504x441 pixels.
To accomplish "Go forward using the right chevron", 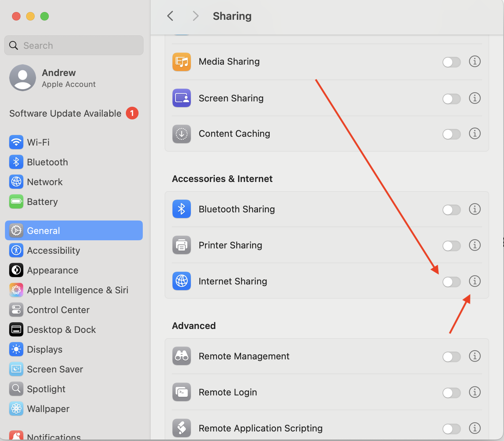I will coord(195,16).
